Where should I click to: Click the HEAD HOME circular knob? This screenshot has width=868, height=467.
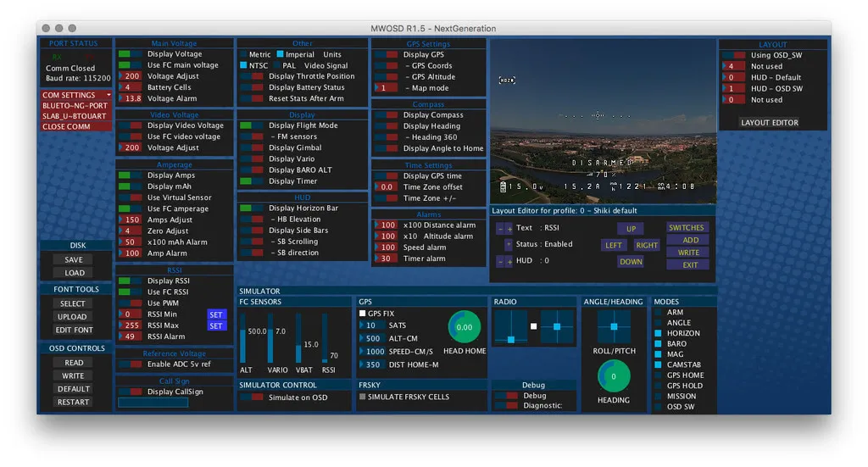465,327
